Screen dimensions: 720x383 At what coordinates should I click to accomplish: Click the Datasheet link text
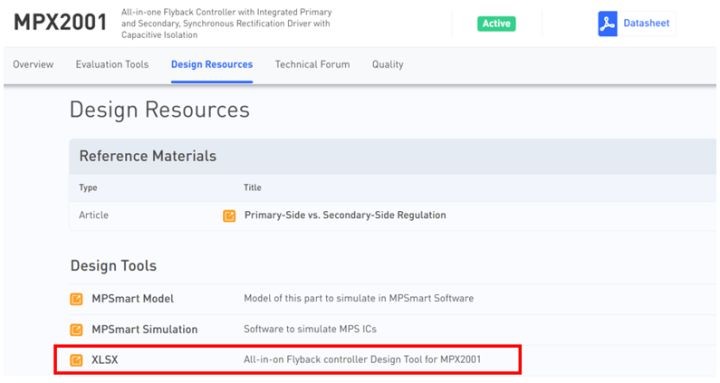646,23
